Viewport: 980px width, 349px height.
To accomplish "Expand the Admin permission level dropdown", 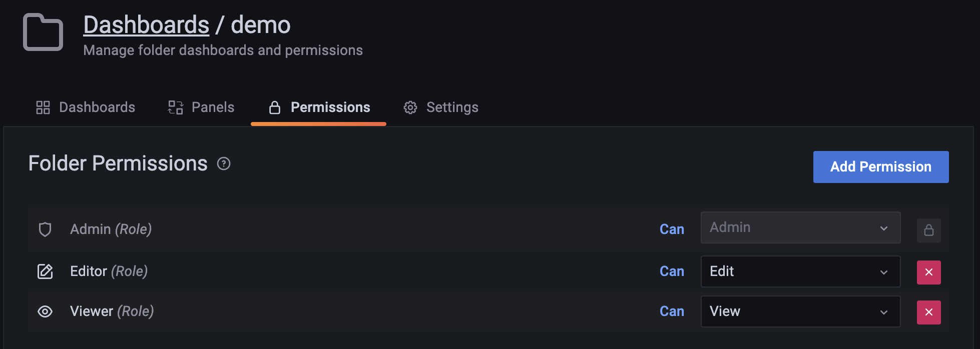I will (800, 227).
